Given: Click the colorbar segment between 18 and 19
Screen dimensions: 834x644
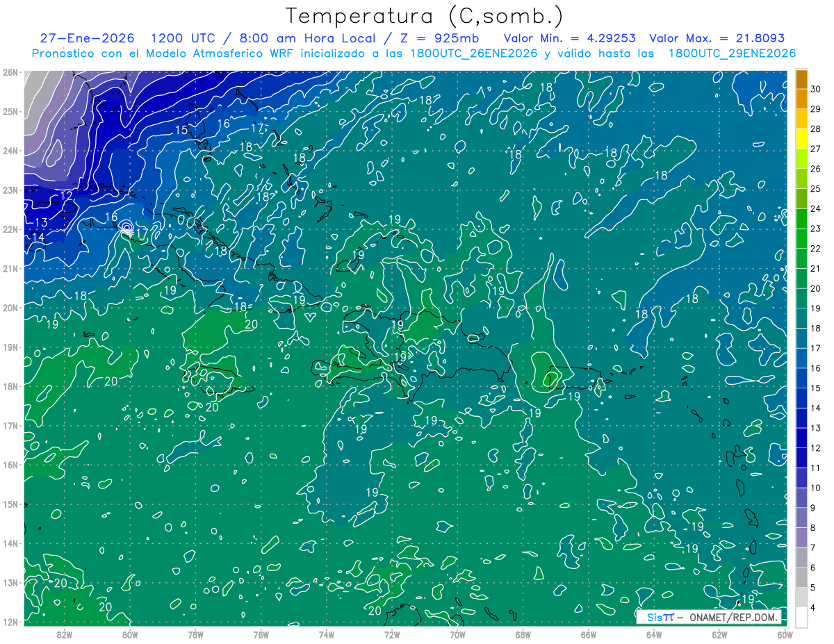Looking at the screenshot, I should coord(801,318).
